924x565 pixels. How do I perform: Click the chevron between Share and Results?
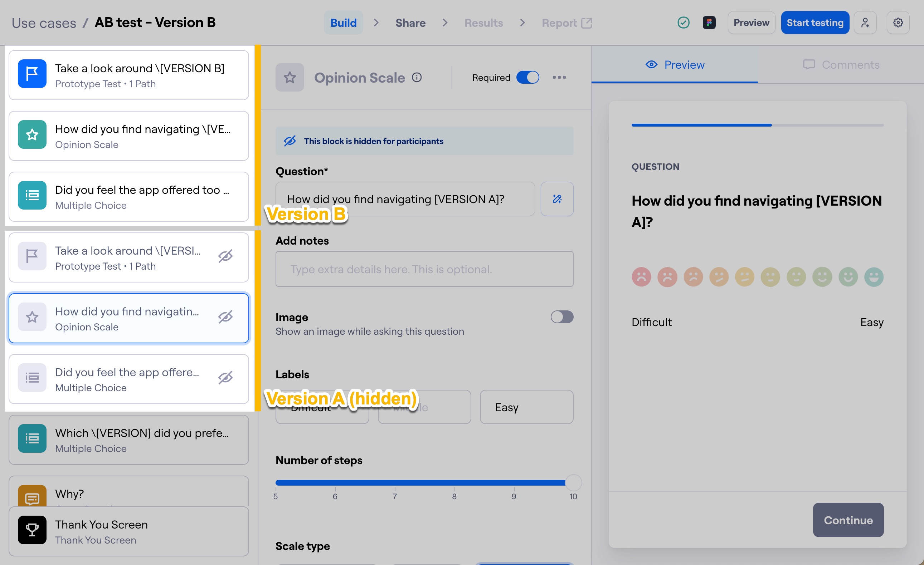pyautogui.click(x=445, y=23)
